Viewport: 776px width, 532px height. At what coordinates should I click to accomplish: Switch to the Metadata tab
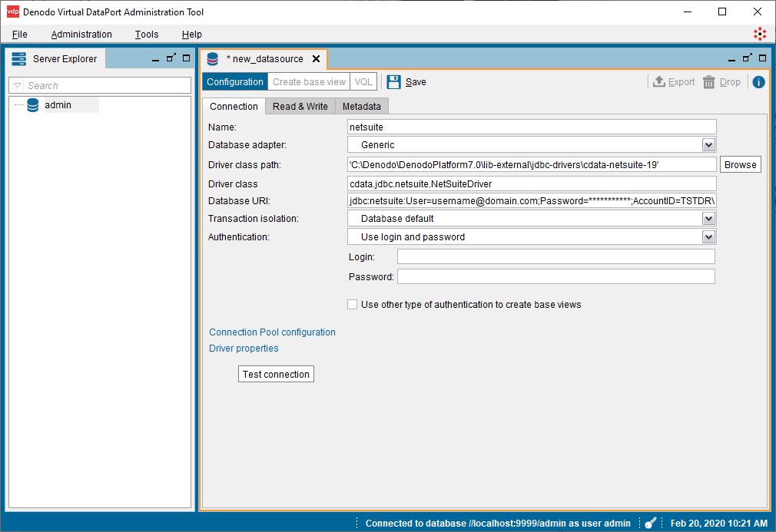[362, 106]
